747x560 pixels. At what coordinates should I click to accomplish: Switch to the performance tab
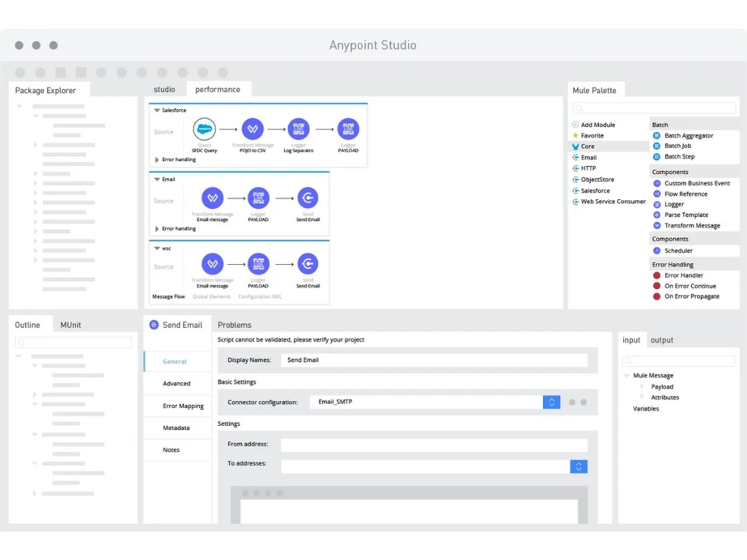pos(217,90)
